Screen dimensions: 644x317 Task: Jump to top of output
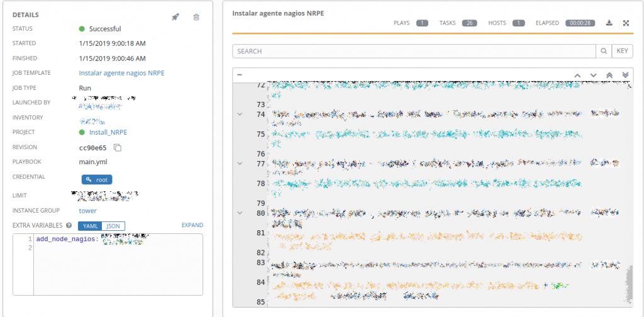pyautogui.click(x=609, y=75)
